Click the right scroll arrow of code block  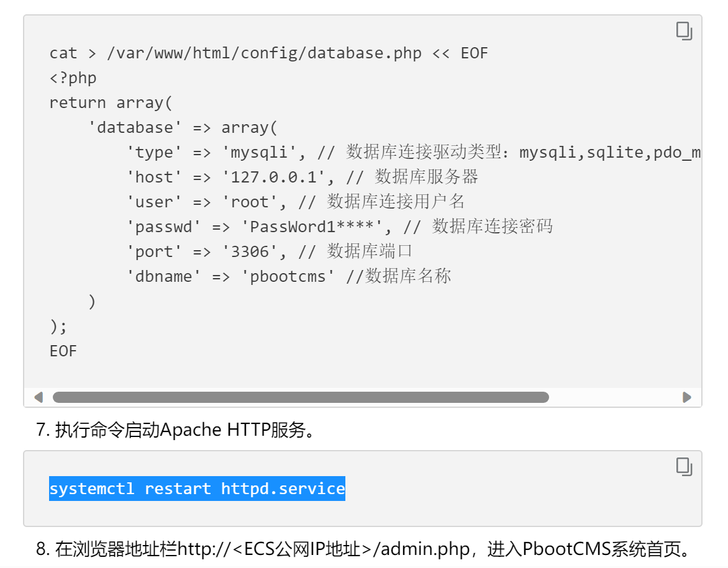(x=686, y=397)
